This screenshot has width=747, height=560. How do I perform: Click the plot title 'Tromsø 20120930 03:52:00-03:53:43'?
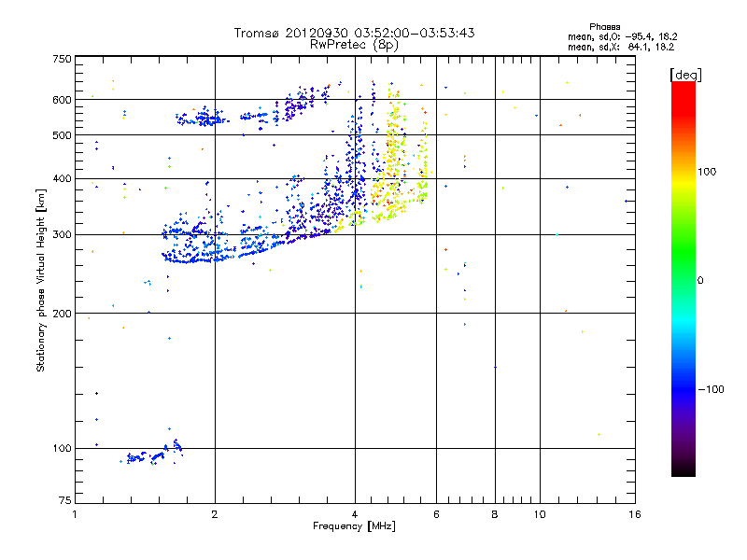click(354, 33)
